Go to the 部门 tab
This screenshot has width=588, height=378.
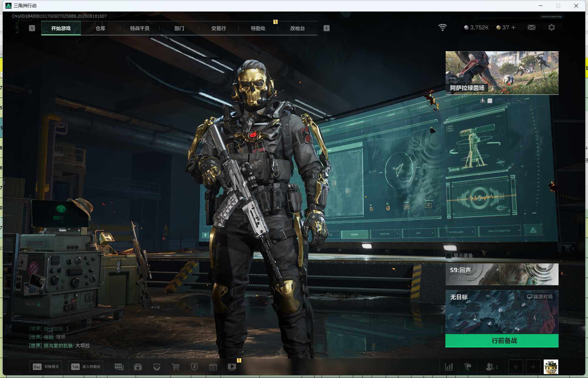coord(179,28)
